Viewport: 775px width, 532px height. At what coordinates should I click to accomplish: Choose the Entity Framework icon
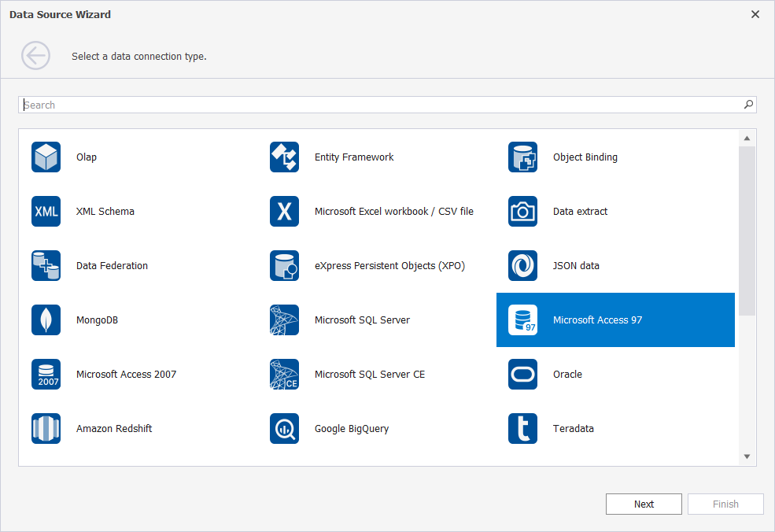[x=284, y=157]
